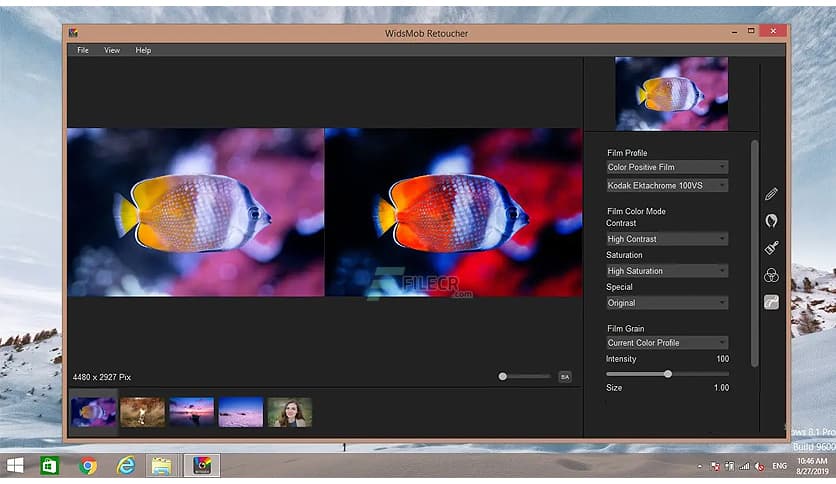The image size is (836, 484).
Task: Select the autumn forest thumbnail in filmstrip
Action: coord(142,412)
